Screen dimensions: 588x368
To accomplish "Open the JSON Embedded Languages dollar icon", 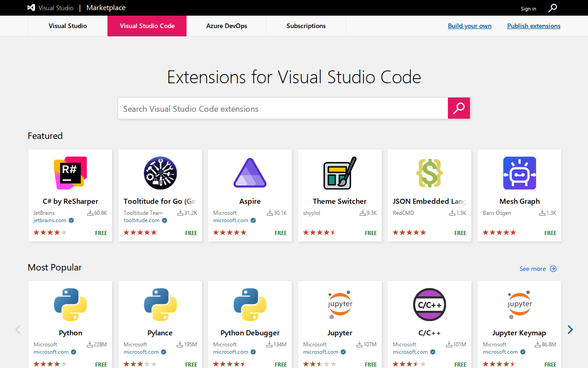I will (x=430, y=173).
